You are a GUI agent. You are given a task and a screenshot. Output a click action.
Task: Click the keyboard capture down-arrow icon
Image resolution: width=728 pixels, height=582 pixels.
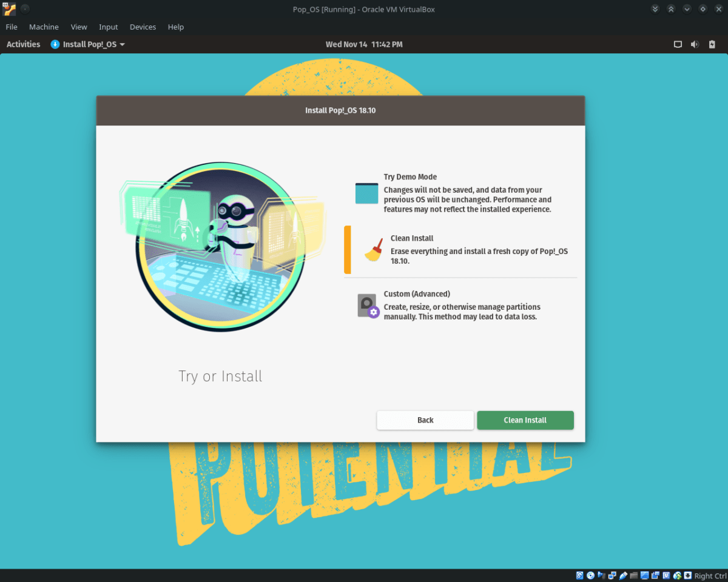pos(687,575)
